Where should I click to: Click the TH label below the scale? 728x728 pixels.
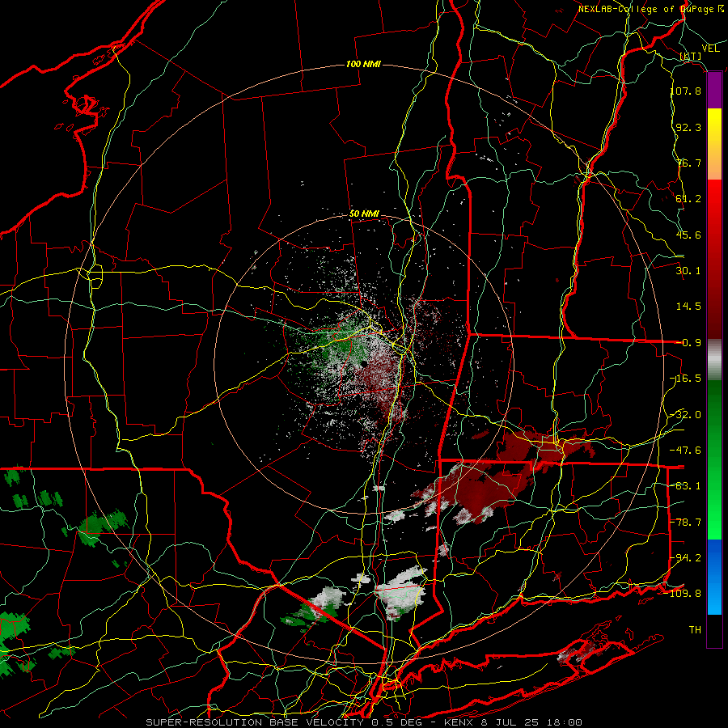click(x=695, y=630)
